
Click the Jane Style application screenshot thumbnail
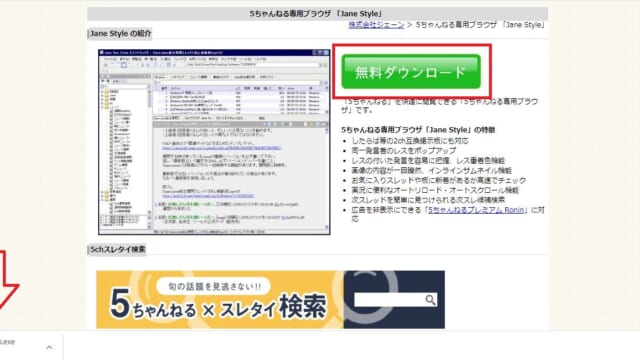(214, 142)
